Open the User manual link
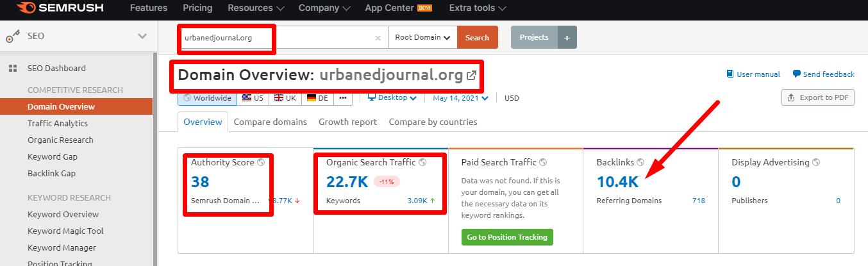 coord(753,74)
